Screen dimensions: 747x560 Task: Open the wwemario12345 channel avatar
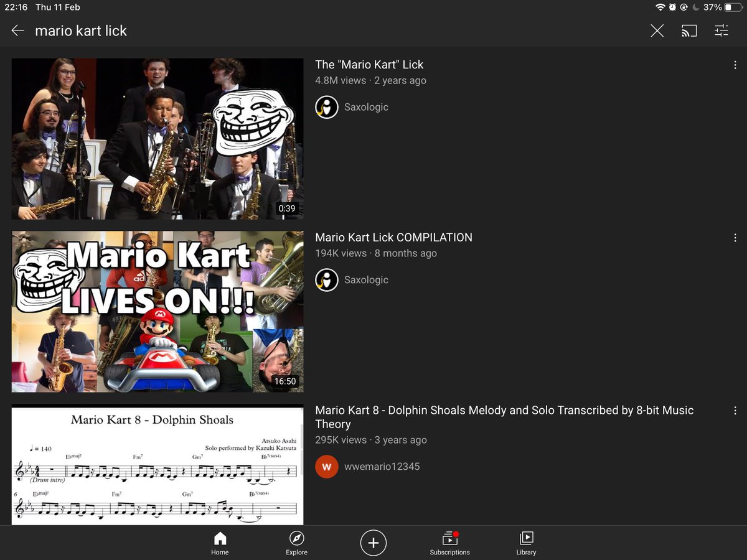[x=327, y=467]
